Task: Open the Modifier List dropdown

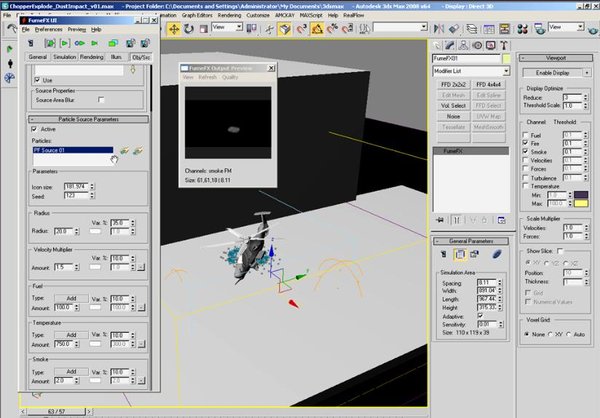Action: (x=470, y=72)
